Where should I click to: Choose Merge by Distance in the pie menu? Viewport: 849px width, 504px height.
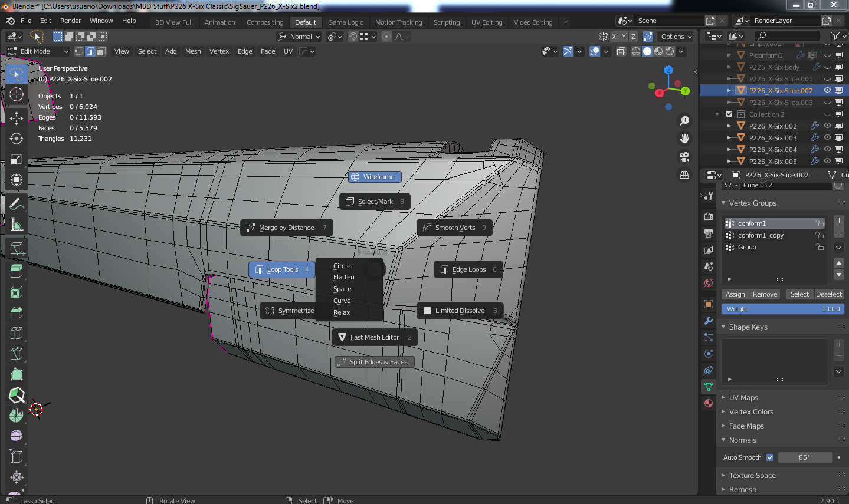coord(287,228)
